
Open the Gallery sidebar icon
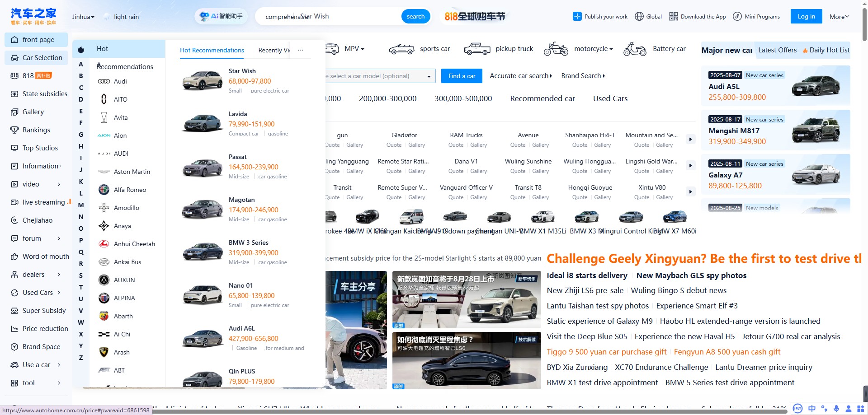coord(14,112)
